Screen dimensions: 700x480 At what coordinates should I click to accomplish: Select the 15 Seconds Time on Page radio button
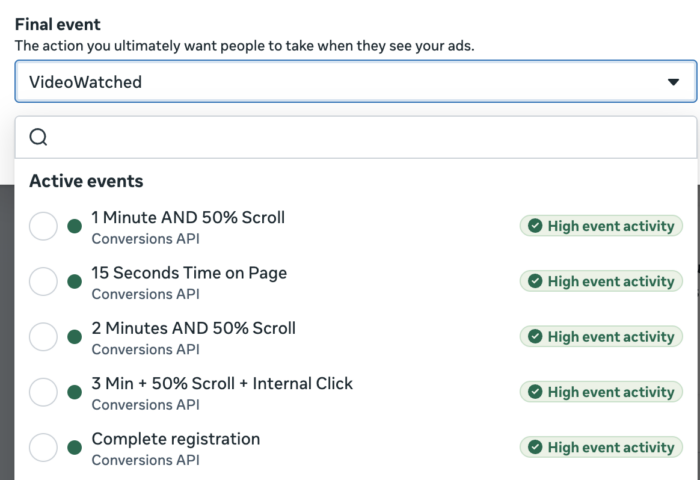click(43, 282)
